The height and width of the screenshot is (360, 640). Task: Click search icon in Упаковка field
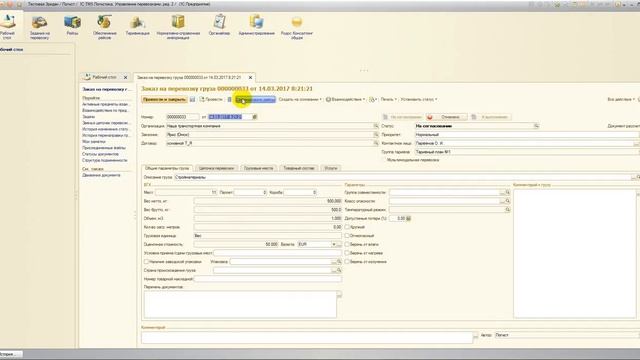[x=339, y=261]
